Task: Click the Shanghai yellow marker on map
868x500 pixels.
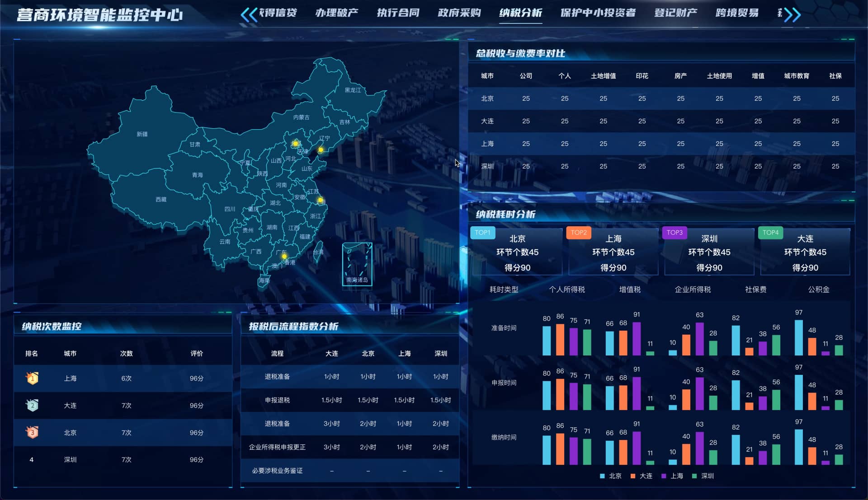Action: tap(320, 200)
